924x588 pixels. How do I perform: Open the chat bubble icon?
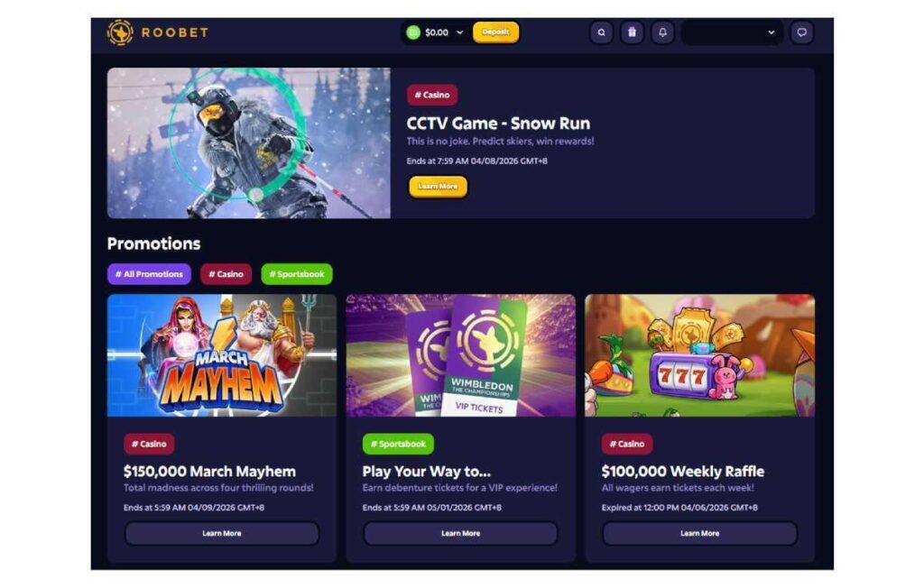801,32
